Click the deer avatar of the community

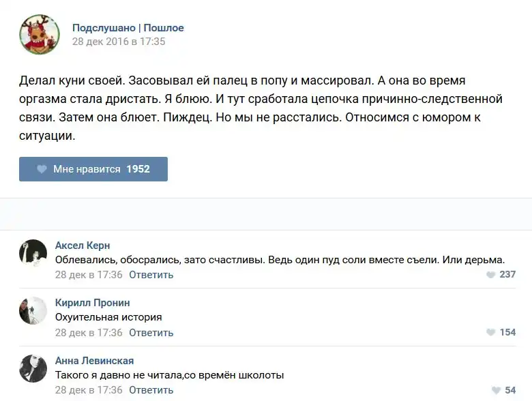tap(39, 34)
